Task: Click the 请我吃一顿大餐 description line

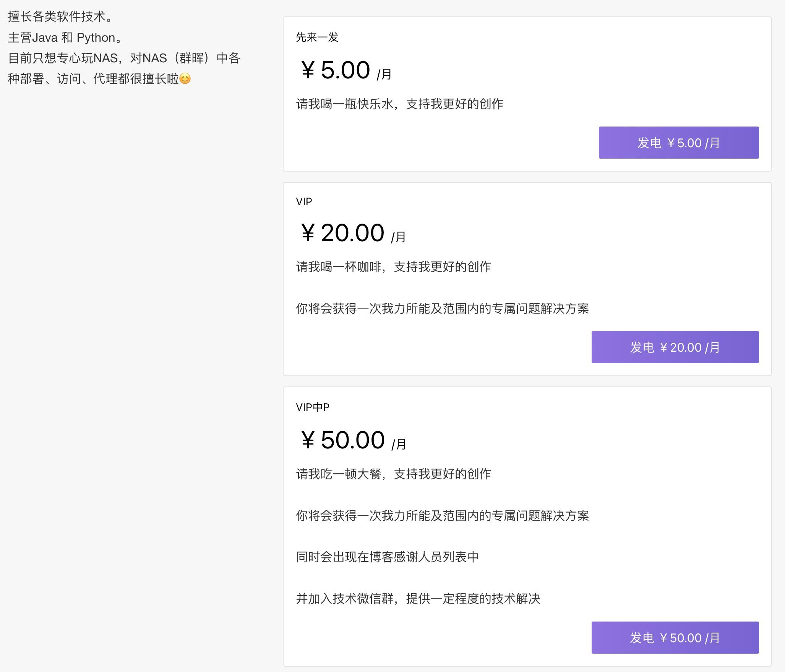Action: tap(394, 474)
